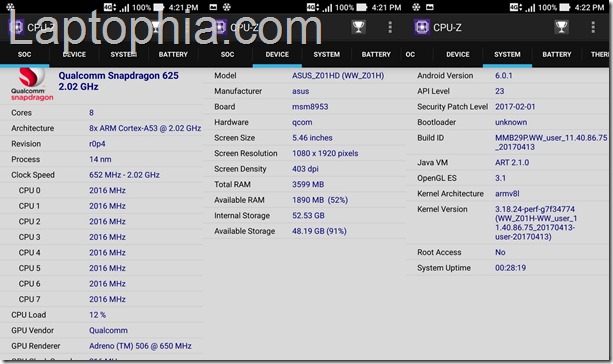613x364 pixels.
Task: Tap the 'CPU 3' row label
Action: [29, 237]
